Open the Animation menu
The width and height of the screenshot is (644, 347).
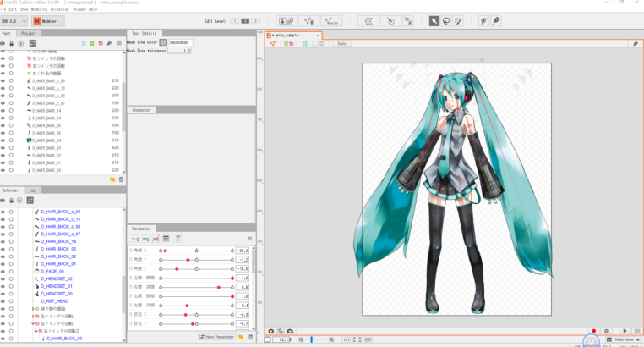point(59,9)
